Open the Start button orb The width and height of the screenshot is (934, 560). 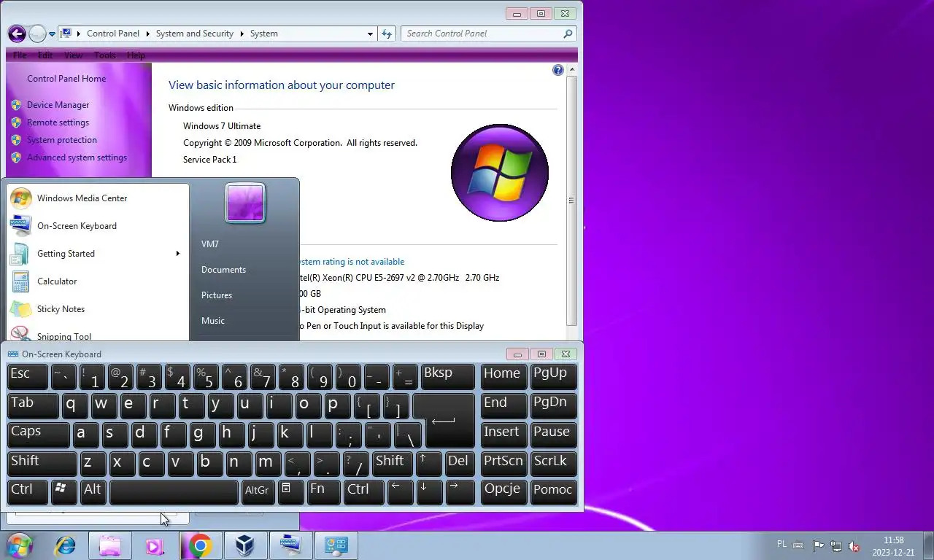20,545
